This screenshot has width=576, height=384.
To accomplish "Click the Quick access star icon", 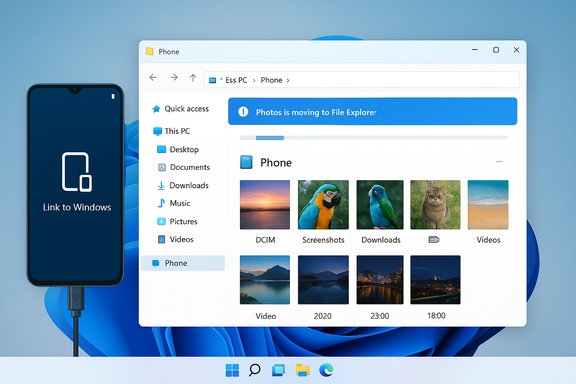I will click(x=156, y=109).
